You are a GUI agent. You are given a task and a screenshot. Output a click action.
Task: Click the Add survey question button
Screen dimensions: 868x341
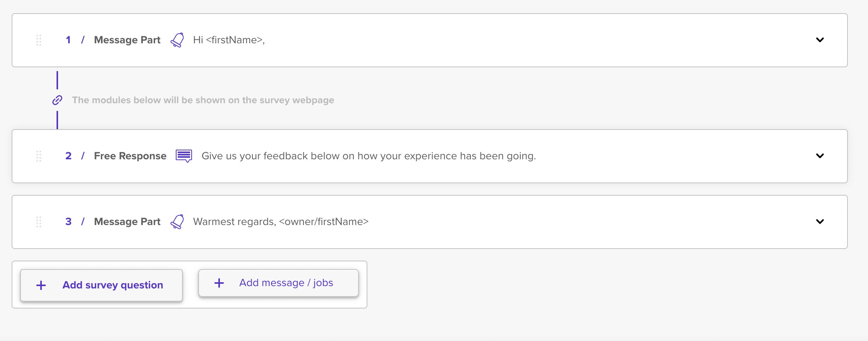101,285
